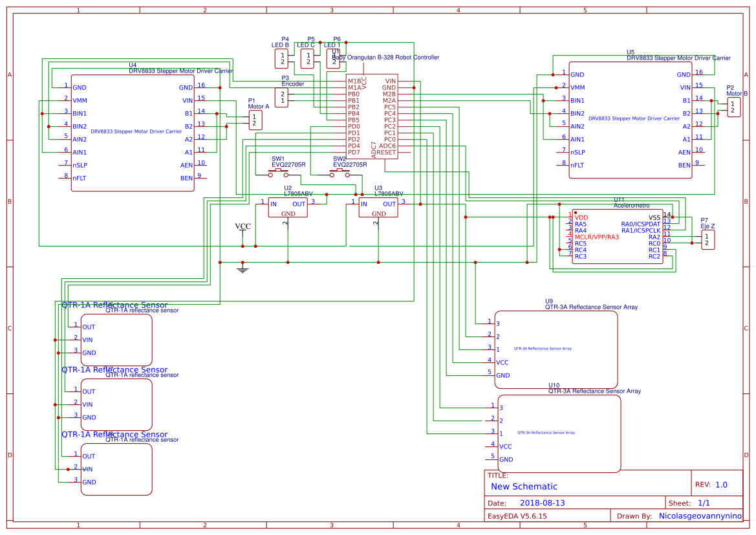Select the P2 Motor B connector
The height and width of the screenshot is (535, 756).
click(x=733, y=107)
